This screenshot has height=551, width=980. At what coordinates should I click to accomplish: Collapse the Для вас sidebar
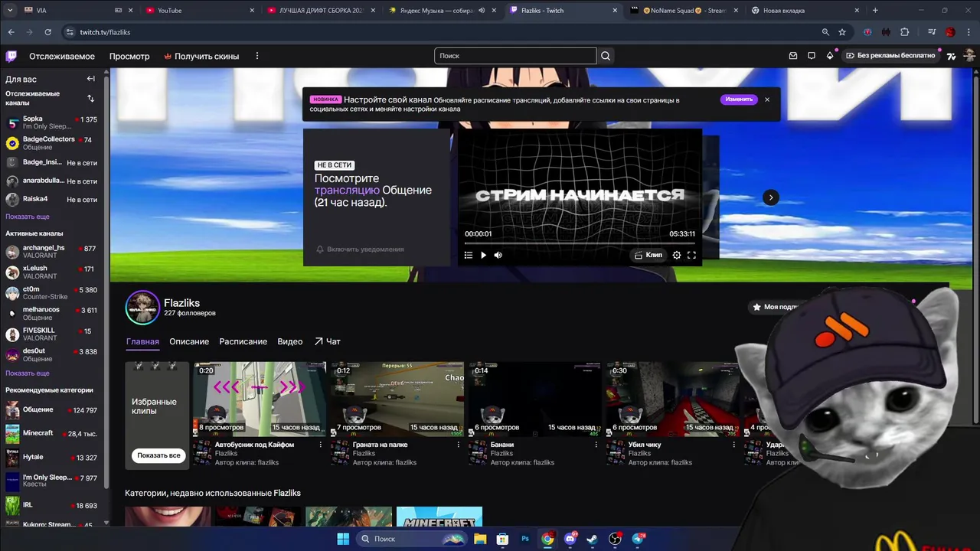point(90,79)
